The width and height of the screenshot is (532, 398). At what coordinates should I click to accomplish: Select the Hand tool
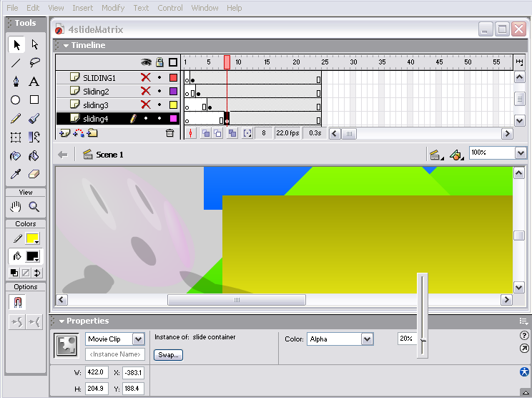16,207
